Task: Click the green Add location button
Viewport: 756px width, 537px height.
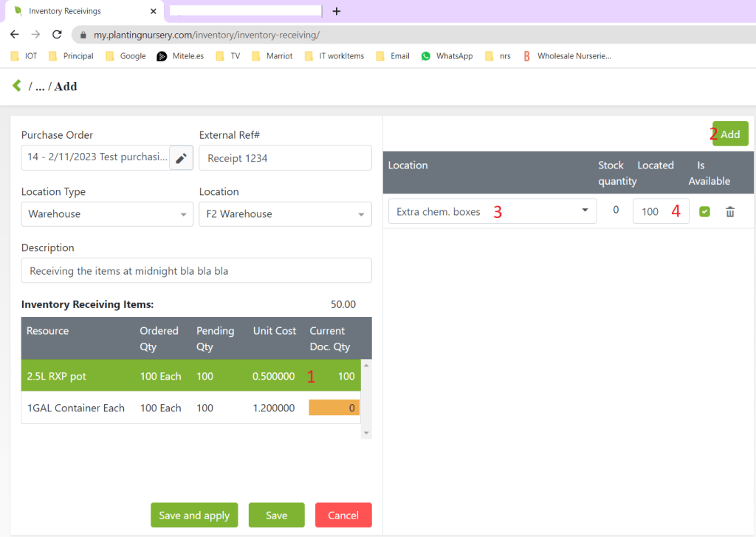Action: [730, 134]
